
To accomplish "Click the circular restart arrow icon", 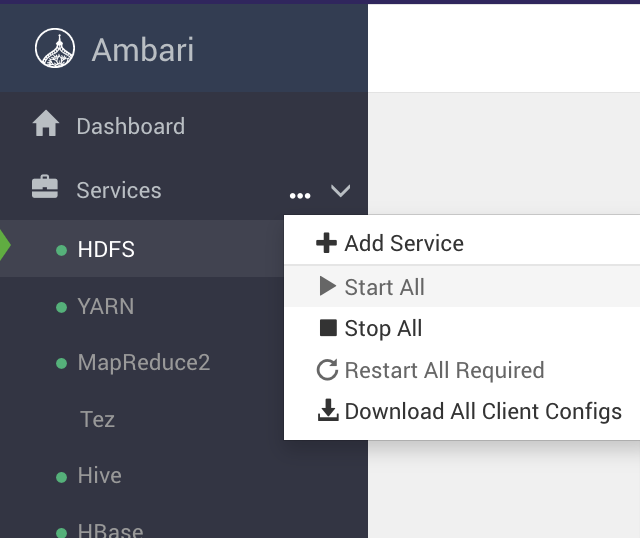I will 327,370.
